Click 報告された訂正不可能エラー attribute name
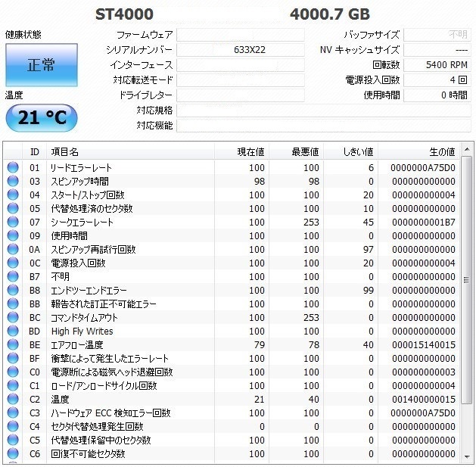Screen dimensions: 476x467 click(x=104, y=304)
